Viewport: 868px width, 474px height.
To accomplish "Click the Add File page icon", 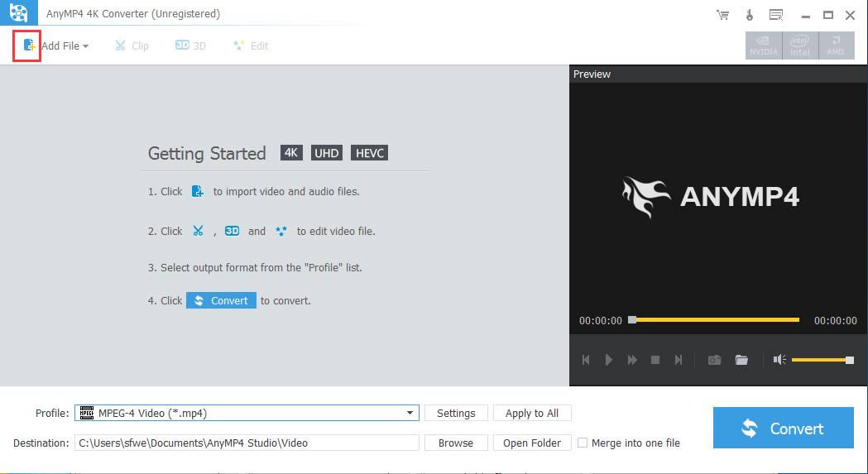I will pyautogui.click(x=29, y=45).
